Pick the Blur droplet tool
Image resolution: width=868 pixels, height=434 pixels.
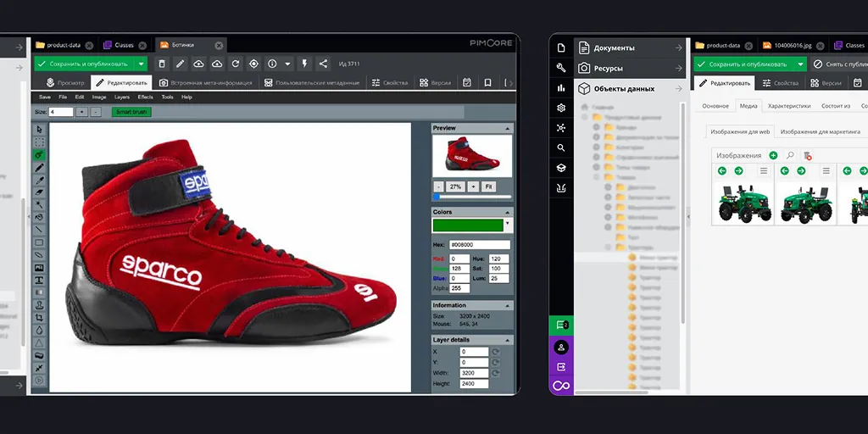pos(39,330)
